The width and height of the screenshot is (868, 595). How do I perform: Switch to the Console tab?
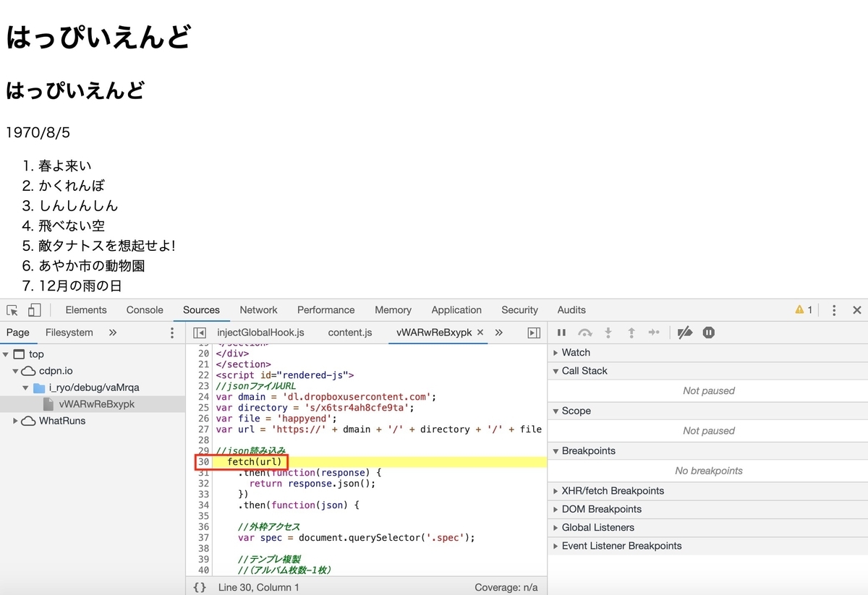145,310
